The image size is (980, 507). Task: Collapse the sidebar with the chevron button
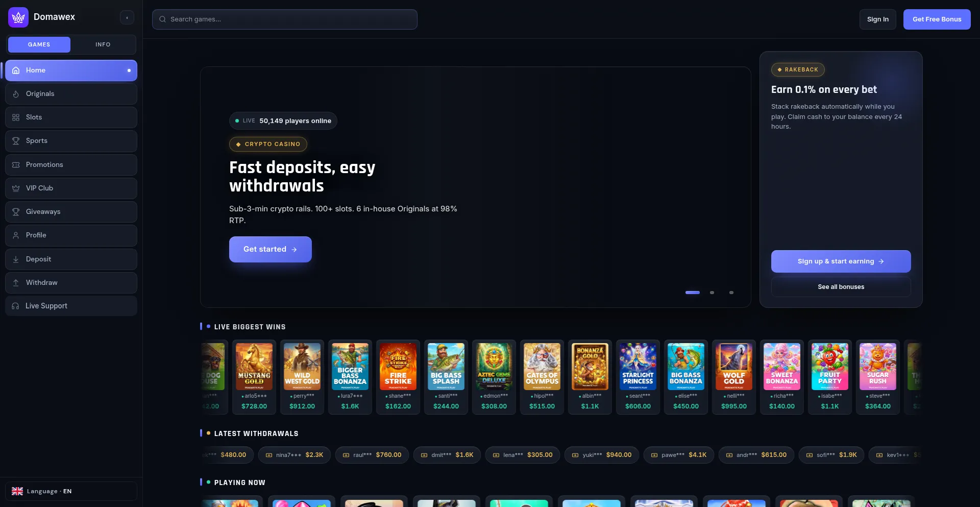coord(127,17)
